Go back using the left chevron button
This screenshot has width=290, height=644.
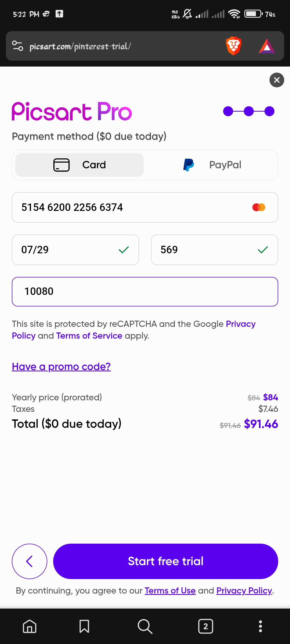(x=30, y=561)
